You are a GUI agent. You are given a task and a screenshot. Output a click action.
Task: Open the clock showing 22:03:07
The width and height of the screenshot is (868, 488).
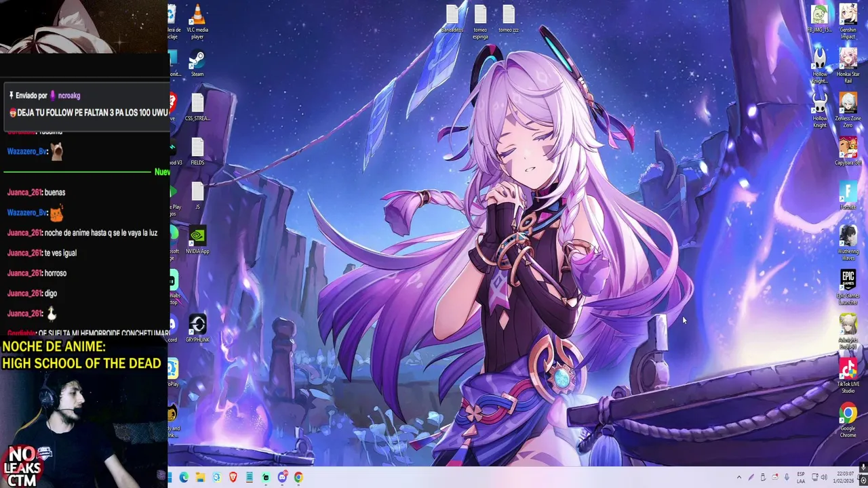click(x=845, y=478)
